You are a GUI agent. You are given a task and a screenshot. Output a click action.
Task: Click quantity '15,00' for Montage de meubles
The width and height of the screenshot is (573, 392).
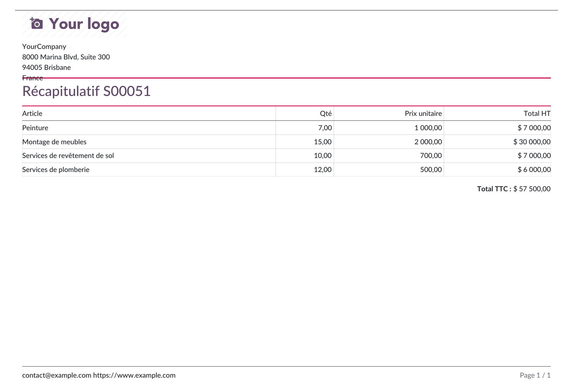click(323, 142)
